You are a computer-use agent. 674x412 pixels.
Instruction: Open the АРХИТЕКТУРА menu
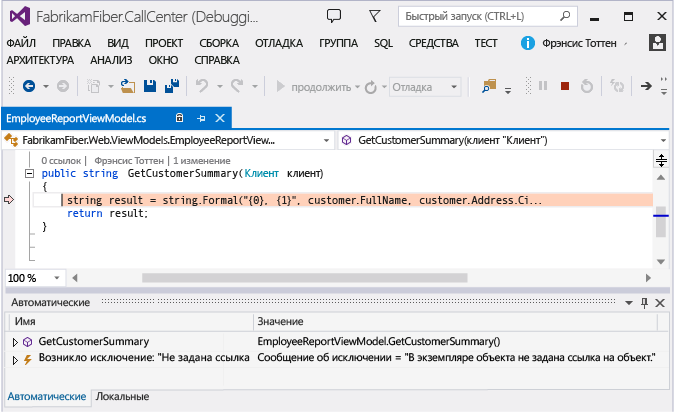40,60
